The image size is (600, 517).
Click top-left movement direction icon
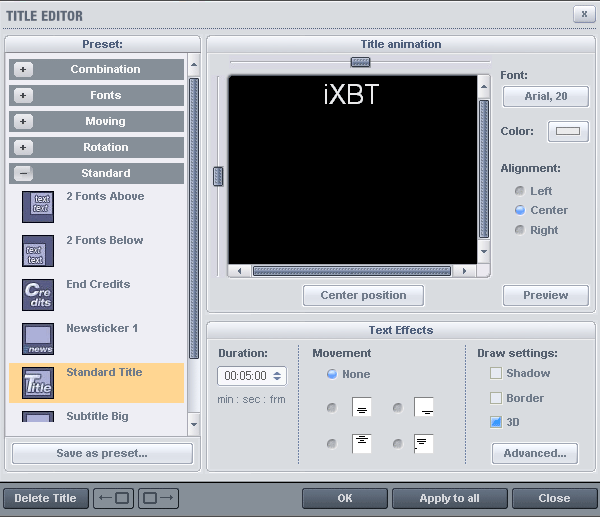[x=424, y=444]
